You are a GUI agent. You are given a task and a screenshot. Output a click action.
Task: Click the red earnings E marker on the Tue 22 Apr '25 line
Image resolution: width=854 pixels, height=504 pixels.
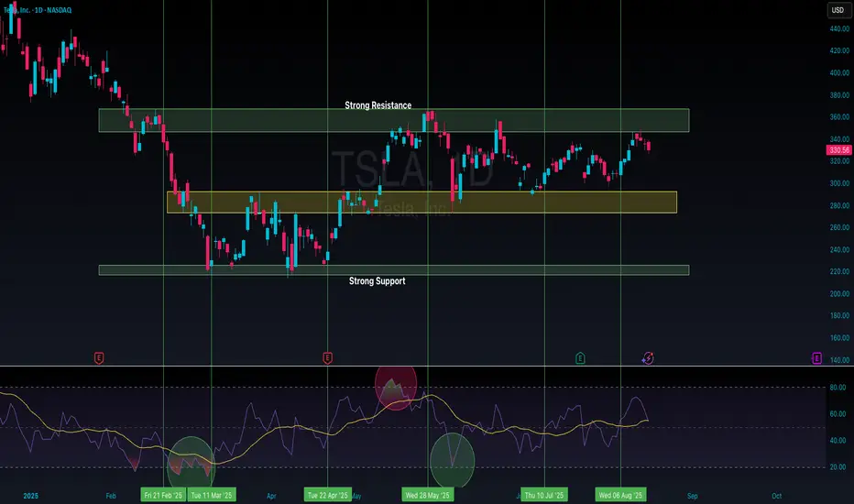327,358
